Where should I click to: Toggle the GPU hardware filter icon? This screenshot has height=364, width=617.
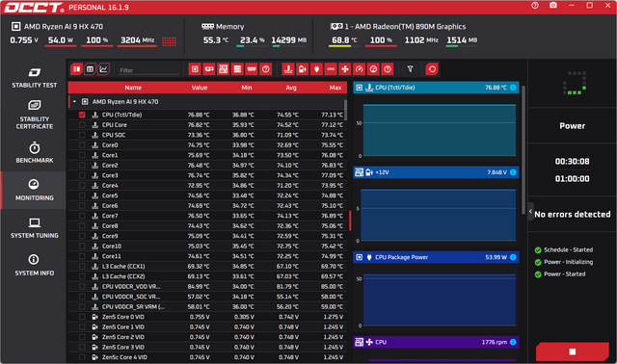pyautogui.click(x=209, y=69)
